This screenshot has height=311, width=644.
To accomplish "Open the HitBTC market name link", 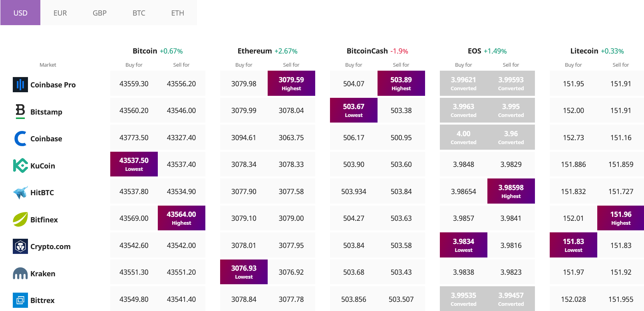I will click(42, 192).
